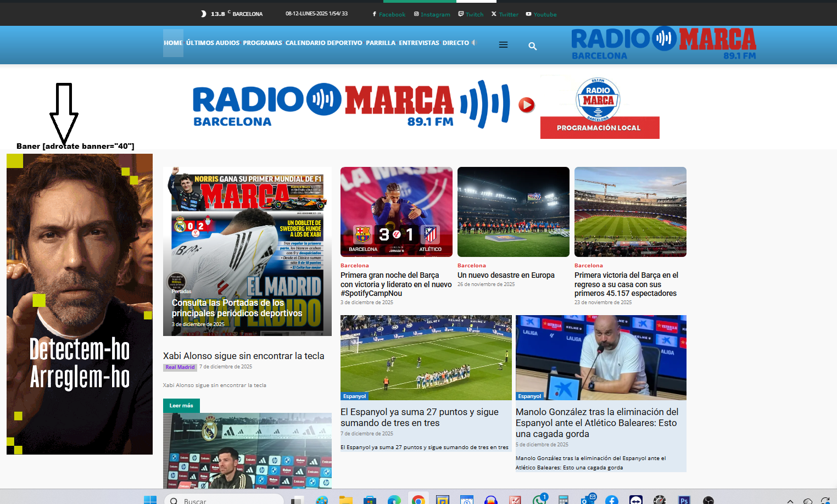This screenshot has width=837, height=504.
Task: Open the Manolo González press conference photo
Action: [x=601, y=357]
